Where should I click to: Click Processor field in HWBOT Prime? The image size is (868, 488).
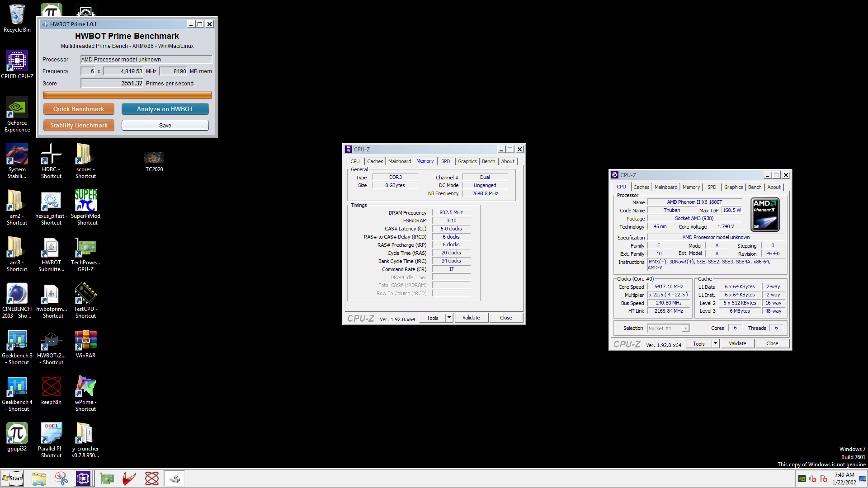pos(146,59)
